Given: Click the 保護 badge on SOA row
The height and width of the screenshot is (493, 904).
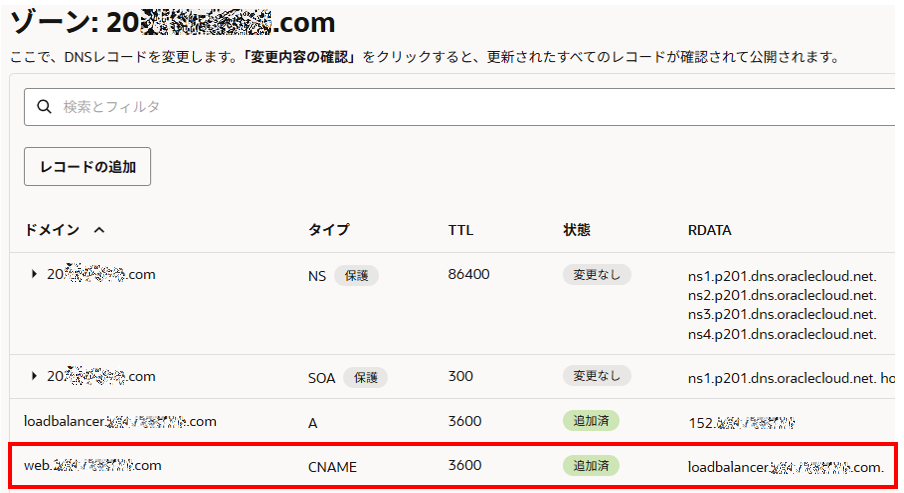Looking at the screenshot, I should pyautogui.click(x=365, y=377).
